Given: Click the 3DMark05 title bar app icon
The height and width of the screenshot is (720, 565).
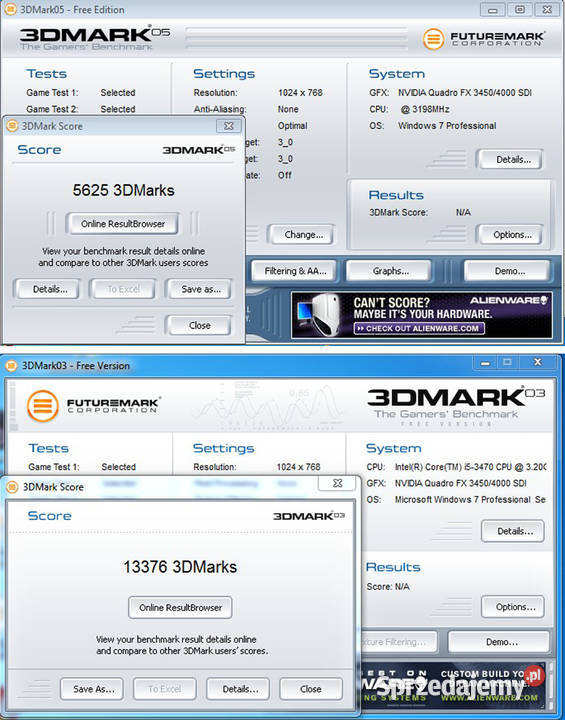Looking at the screenshot, I should [11, 9].
